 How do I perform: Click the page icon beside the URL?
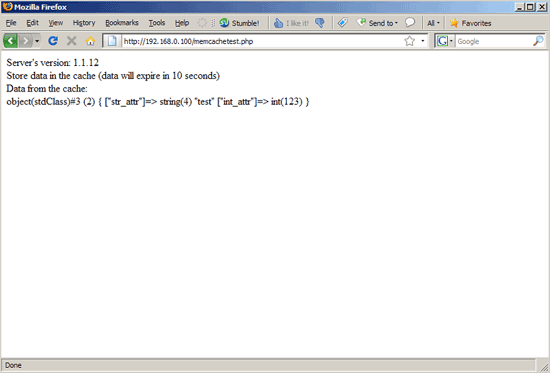pyautogui.click(x=112, y=41)
